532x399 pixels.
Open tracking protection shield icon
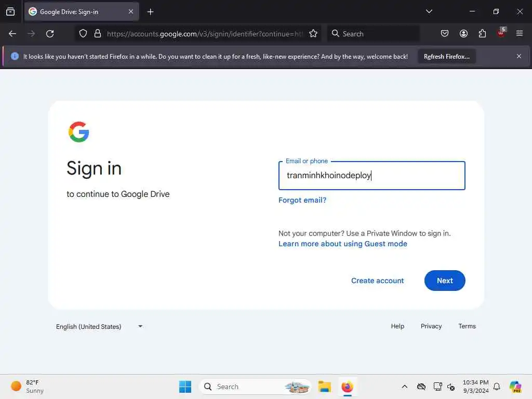[83, 34]
